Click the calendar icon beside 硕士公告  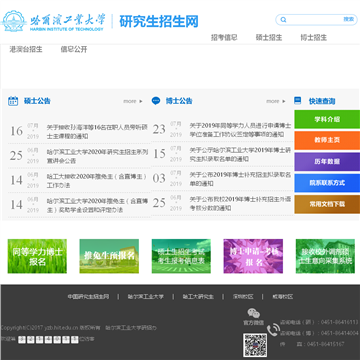click(13, 101)
